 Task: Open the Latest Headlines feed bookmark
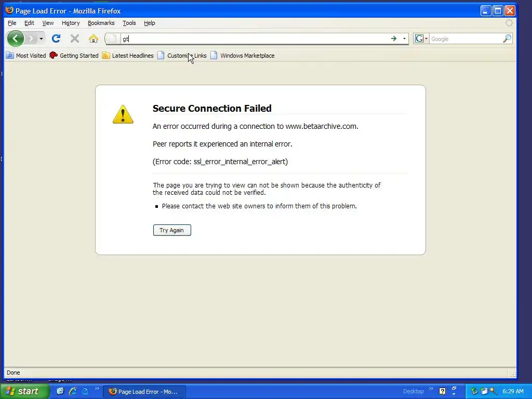pyautogui.click(x=128, y=55)
